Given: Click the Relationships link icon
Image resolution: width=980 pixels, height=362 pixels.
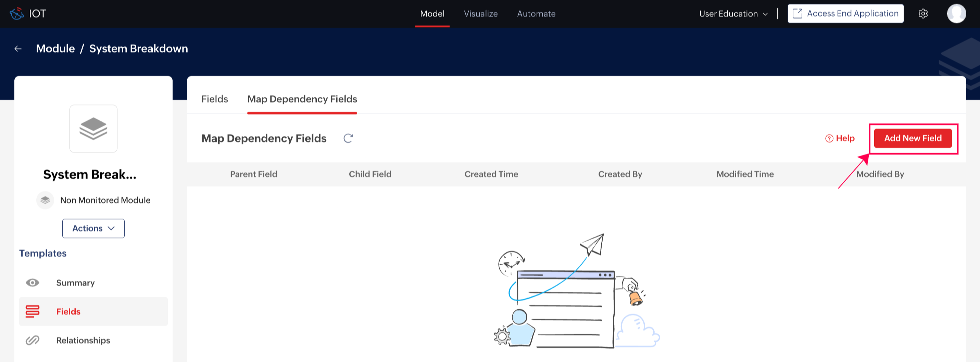Looking at the screenshot, I should click(x=32, y=340).
